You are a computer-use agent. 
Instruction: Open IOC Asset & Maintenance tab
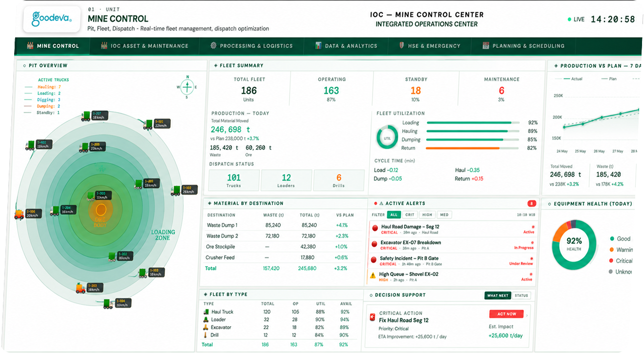point(145,46)
